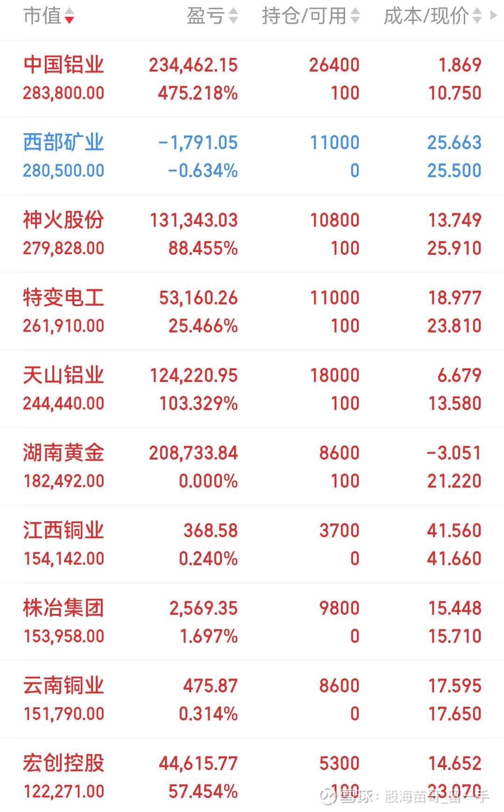Open the 西部矿业 holding row
The width and height of the screenshot is (504, 812).
64,143
